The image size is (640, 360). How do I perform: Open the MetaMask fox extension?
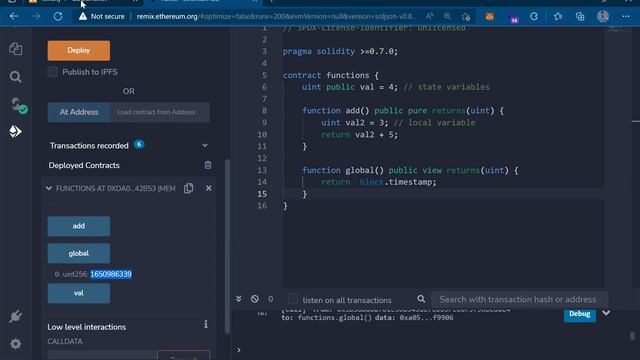489,17
